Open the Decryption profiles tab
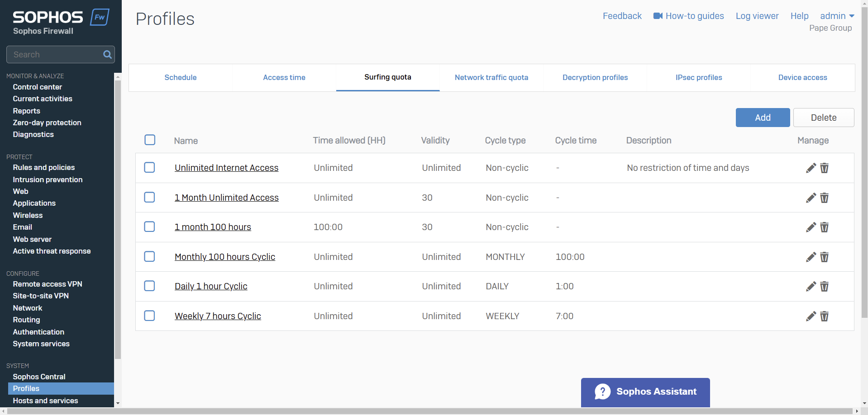This screenshot has width=868, height=415. coord(595,77)
